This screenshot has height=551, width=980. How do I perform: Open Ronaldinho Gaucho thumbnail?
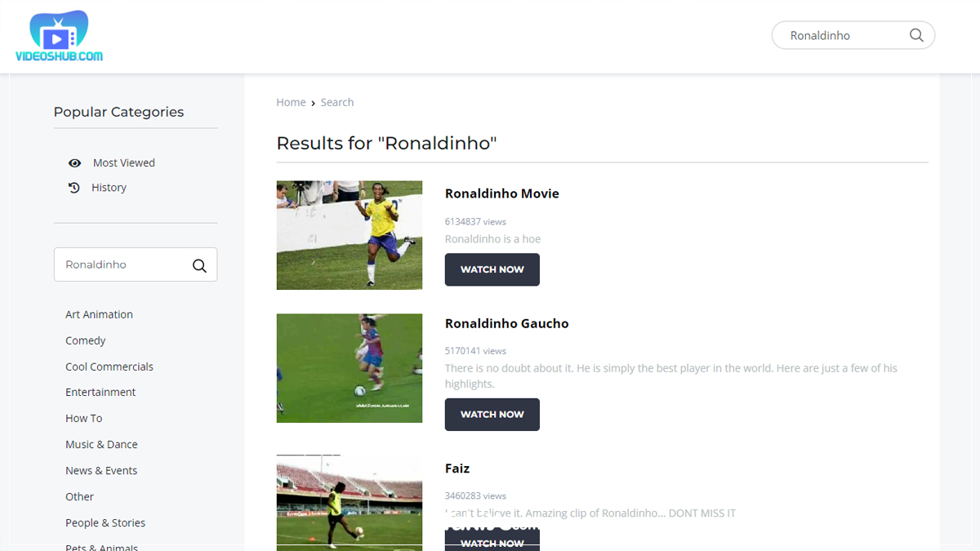pos(350,368)
